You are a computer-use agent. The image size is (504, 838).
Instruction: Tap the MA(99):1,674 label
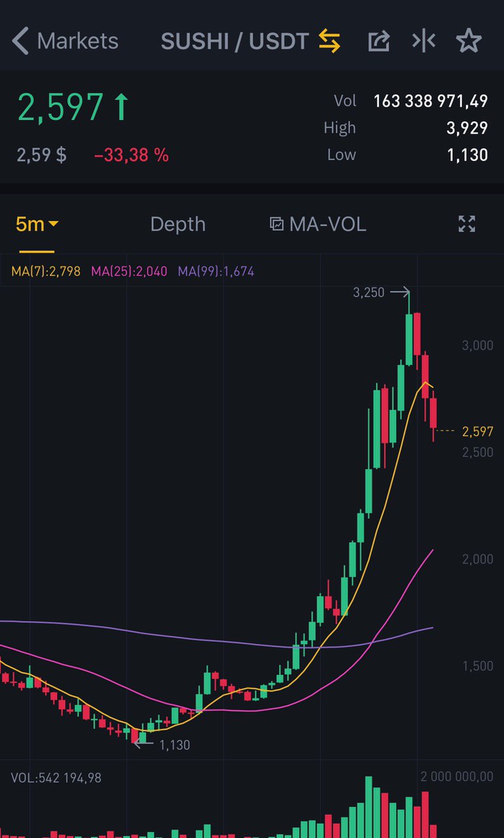(x=216, y=271)
